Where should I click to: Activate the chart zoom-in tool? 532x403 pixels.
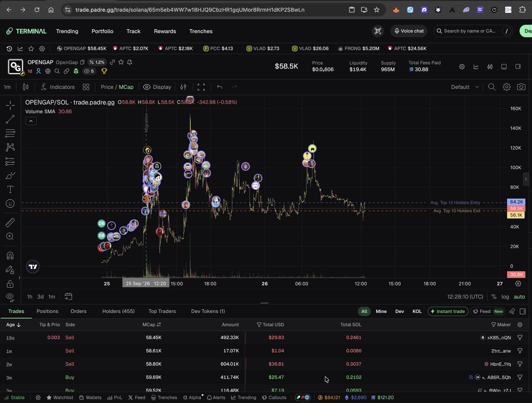point(10,237)
